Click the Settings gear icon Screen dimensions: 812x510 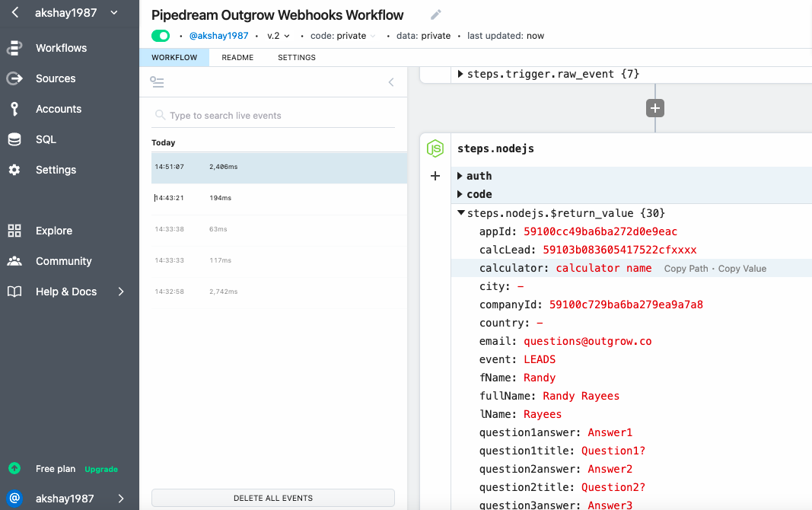(14, 170)
